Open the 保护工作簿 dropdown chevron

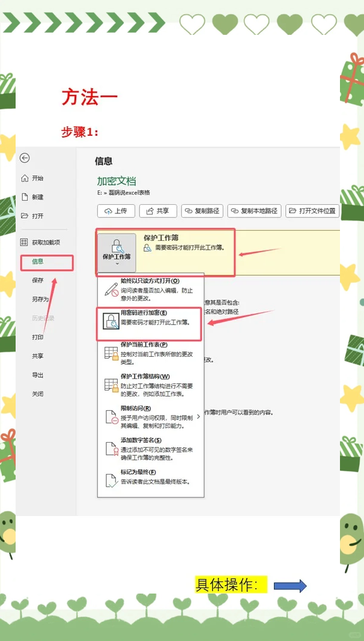(117, 264)
